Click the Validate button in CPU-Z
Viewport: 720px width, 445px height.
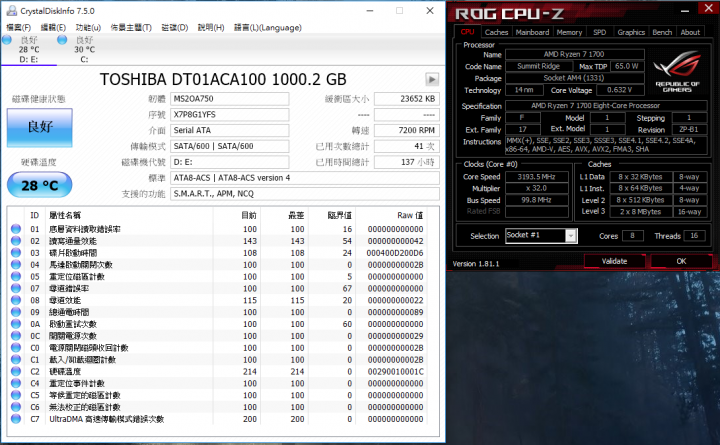614,261
